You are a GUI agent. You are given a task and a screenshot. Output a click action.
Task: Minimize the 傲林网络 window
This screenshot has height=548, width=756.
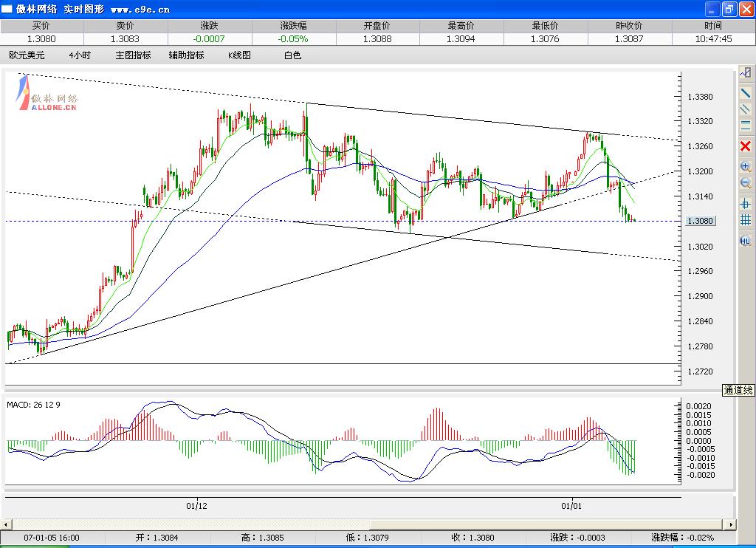[712, 9]
